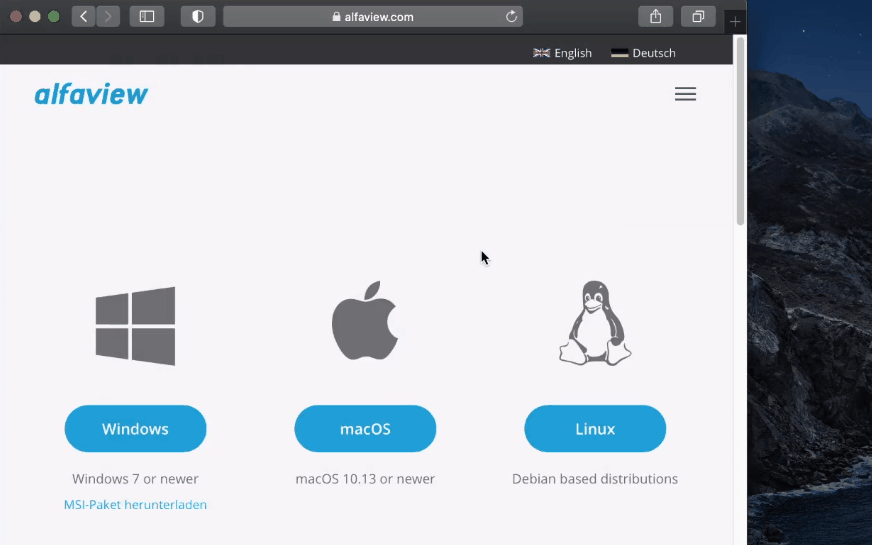This screenshot has height=545, width=872.
Task: Open the Safari share menu
Action: pos(655,16)
